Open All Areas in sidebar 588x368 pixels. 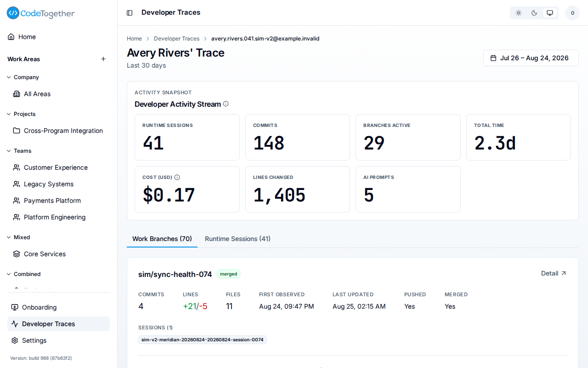(x=58, y=94)
